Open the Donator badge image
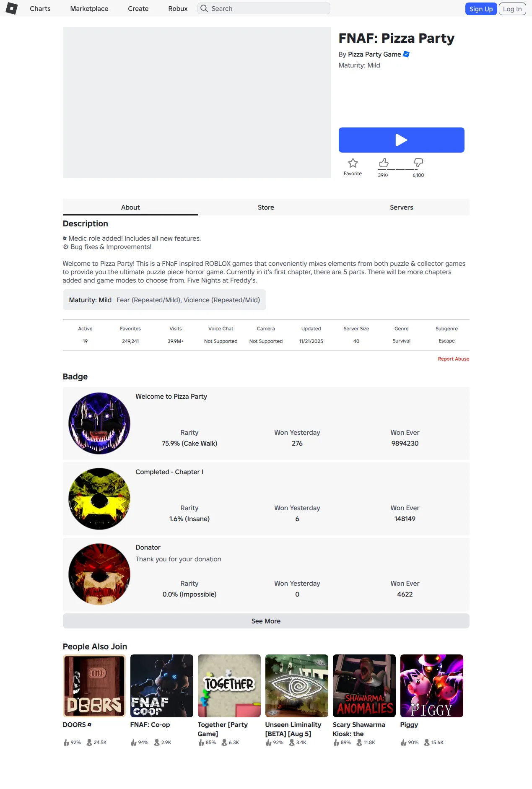532x789 pixels. tap(99, 574)
